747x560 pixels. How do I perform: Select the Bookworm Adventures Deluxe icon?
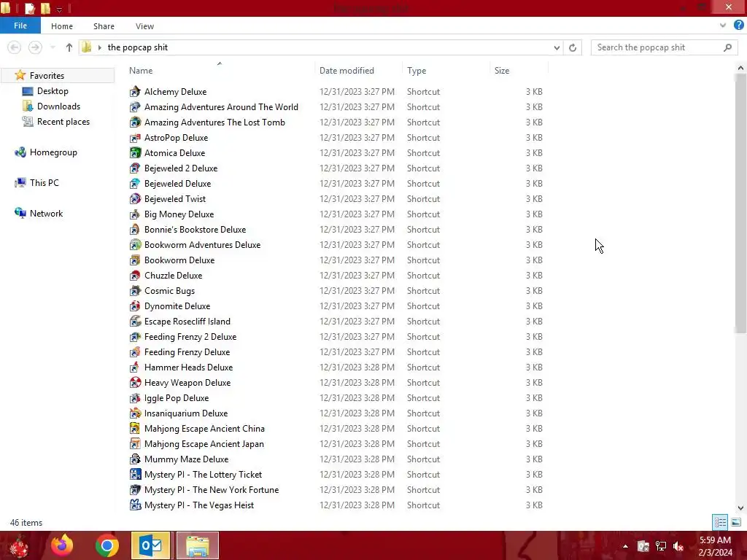pos(135,245)
